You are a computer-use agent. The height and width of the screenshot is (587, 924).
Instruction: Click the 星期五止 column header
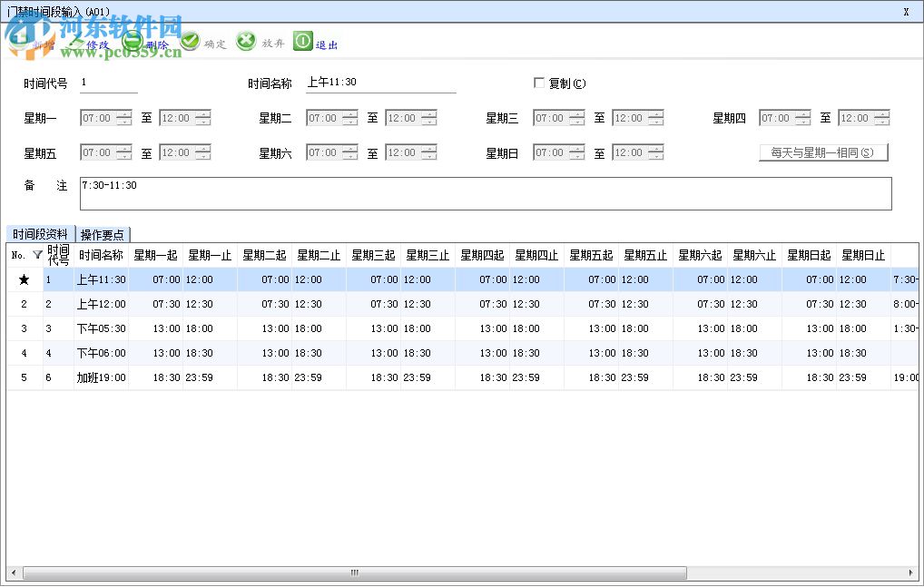[x=645, y=255]
